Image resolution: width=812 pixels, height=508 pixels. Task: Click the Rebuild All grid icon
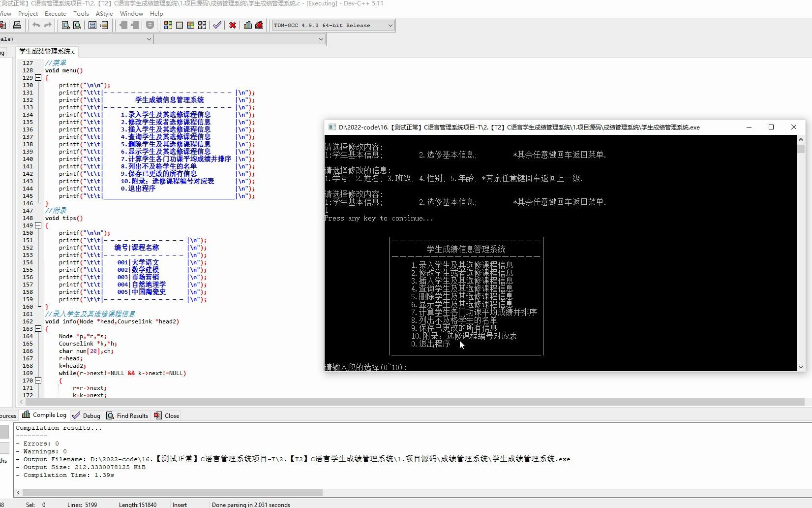click(202, 25)
